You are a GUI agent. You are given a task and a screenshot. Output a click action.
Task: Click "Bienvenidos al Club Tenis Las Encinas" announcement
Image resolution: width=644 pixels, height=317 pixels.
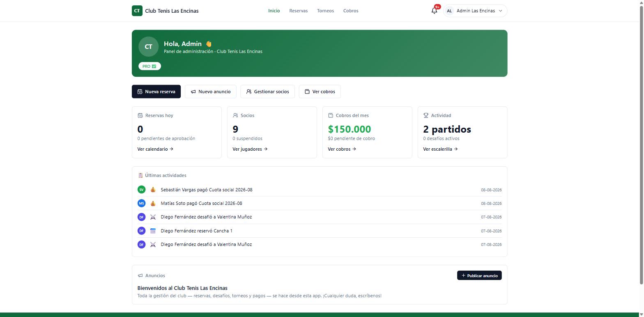click(182, 288)
